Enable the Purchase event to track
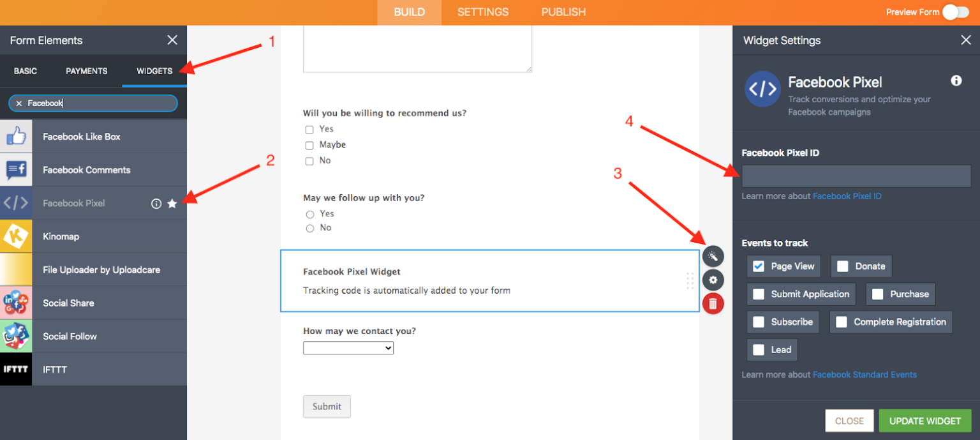 coord(879,294)
